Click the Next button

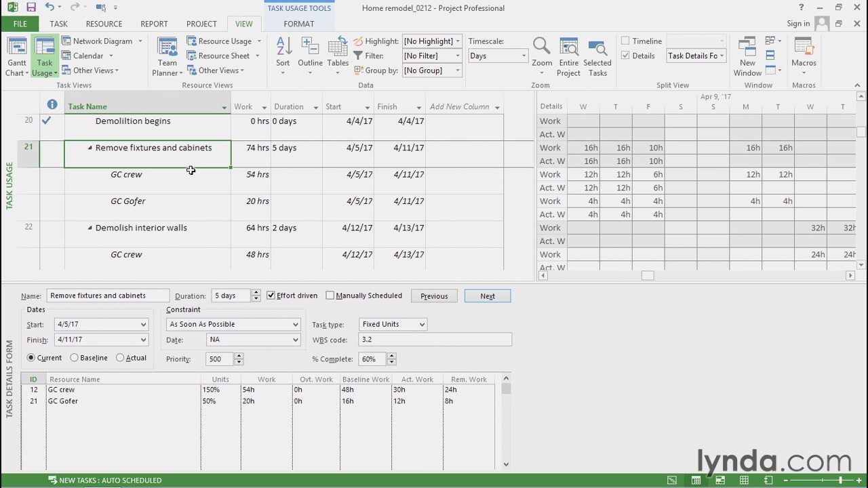coord(488,296)
